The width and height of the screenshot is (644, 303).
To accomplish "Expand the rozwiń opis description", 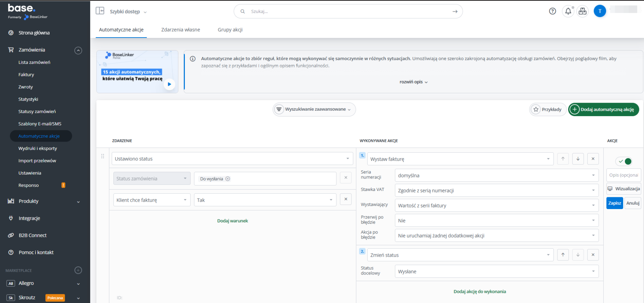I will 413,82.
